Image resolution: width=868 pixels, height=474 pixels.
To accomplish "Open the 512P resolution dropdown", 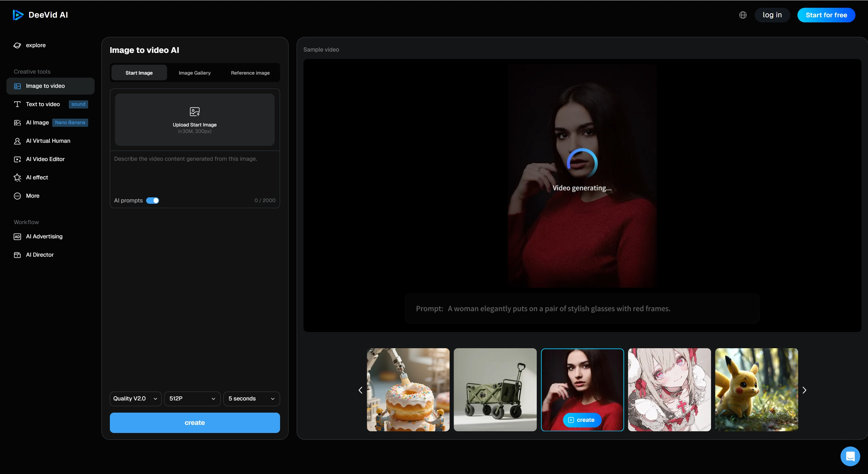I will pyautogui.click(x=192, y=399).
